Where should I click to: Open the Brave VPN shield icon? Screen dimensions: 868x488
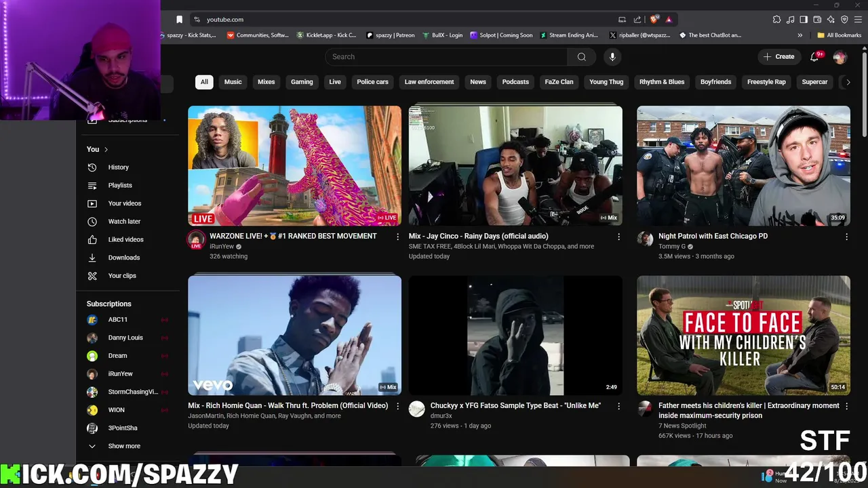pos(844,20)
